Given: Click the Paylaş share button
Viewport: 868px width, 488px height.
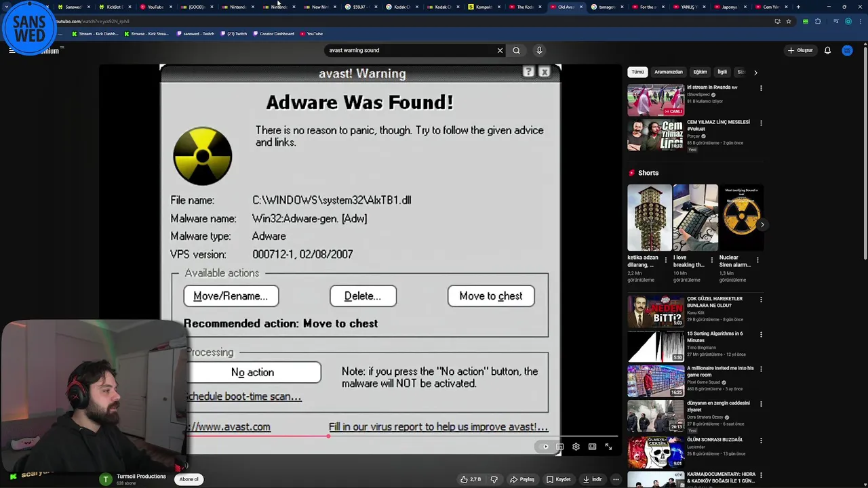Looking at the screenshot, I should tap(522, 479).
